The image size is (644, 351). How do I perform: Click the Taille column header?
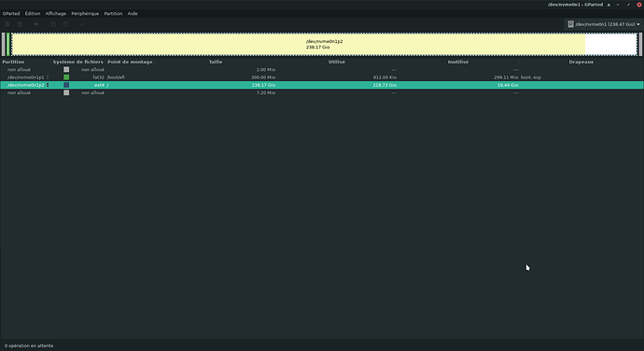[x=216, y=62]
